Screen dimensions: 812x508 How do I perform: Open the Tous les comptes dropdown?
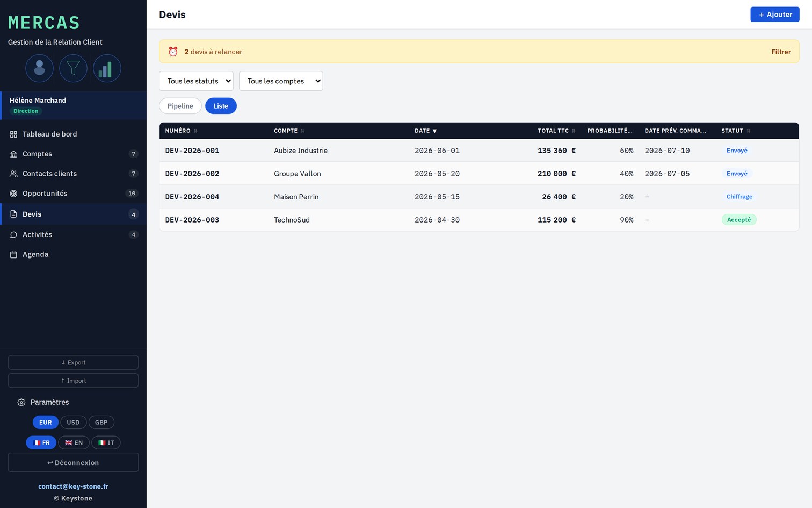[x=281, y=81]
